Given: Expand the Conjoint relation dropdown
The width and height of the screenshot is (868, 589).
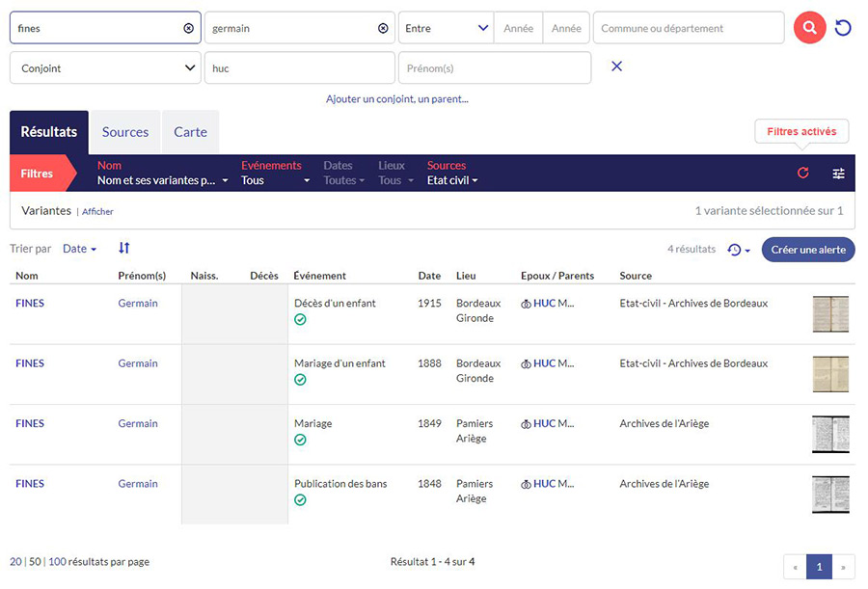Looking at the screenshot, I should [x=105, y=68].
